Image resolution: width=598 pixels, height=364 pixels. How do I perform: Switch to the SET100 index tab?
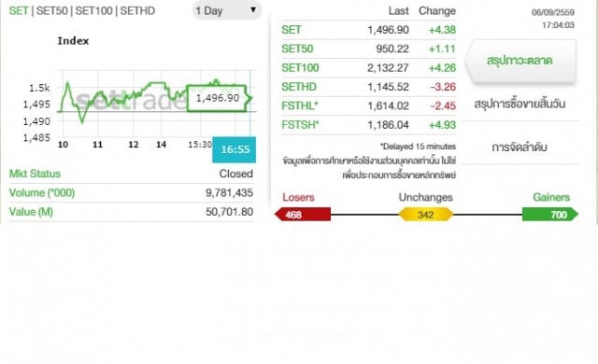pos(93,10)
